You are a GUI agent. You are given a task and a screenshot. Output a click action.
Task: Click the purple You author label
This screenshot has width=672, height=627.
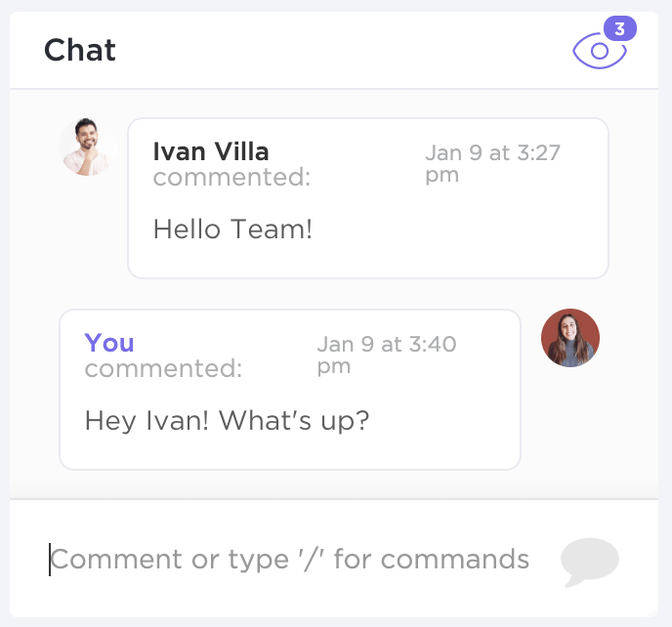109,343
